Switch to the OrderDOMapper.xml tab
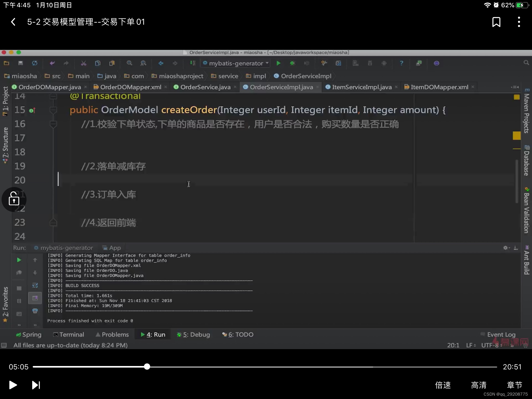The image size is (532, 399). coord(130,87)
